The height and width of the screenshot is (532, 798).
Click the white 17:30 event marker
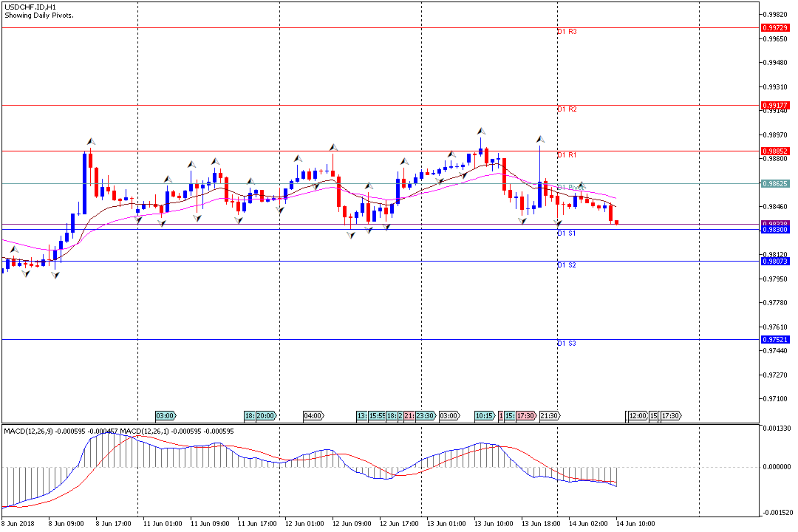[671, 416]
